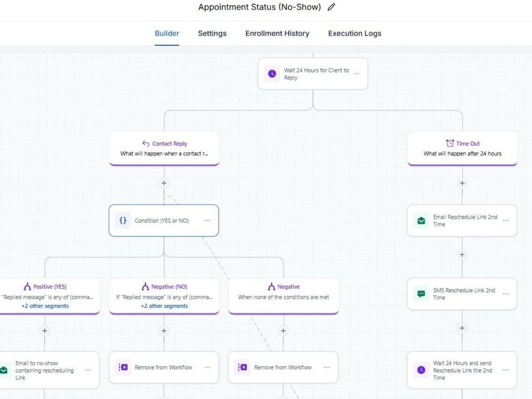The height and width of the screenshot is (399, 532).
Task: Open options menu of Email Reschedule Link 2nd Time
Action: (505, 221)
